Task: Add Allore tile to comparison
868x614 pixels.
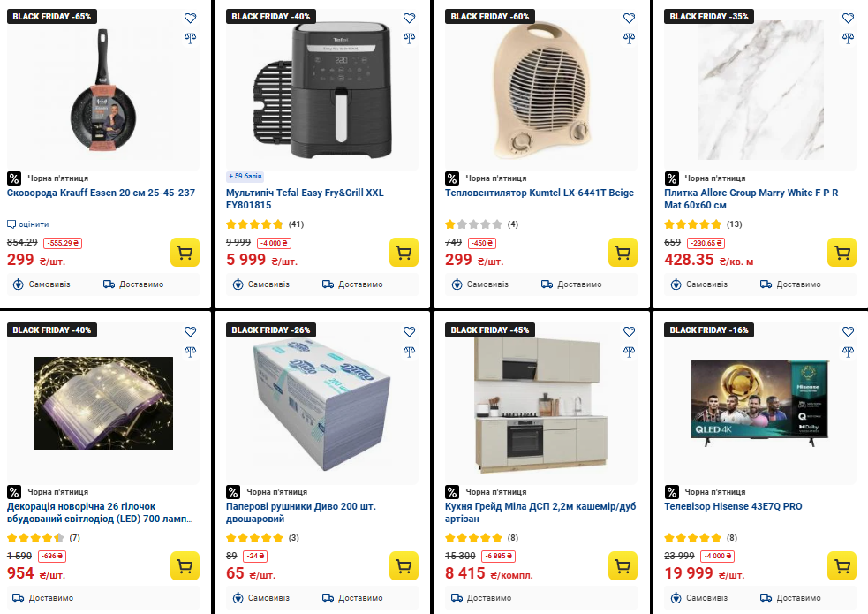Action: pyautogui.click(x=848, y=37)
